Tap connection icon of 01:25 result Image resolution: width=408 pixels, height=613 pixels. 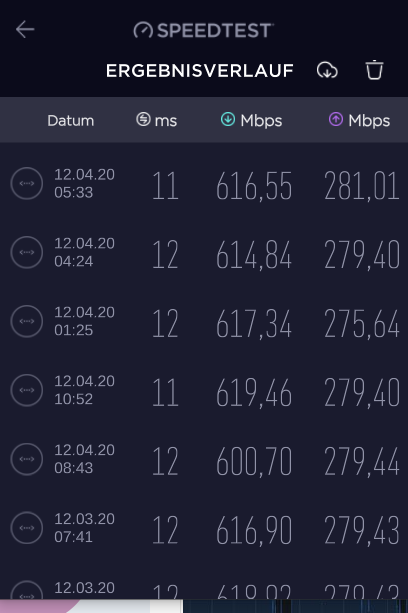27,321
